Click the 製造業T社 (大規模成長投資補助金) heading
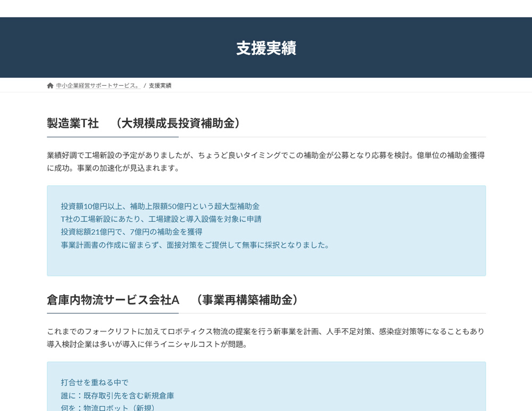The height and width of the screenshot is (411, 532). tap(146, 124)
